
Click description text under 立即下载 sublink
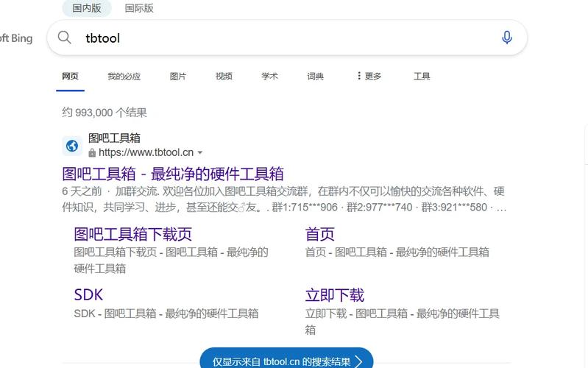point(402,322)
